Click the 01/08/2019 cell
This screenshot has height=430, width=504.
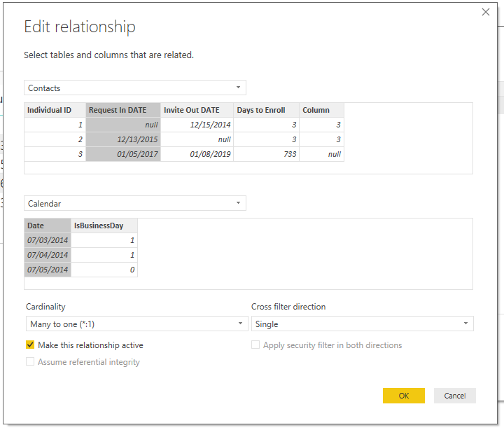click(x=197, y=154)
